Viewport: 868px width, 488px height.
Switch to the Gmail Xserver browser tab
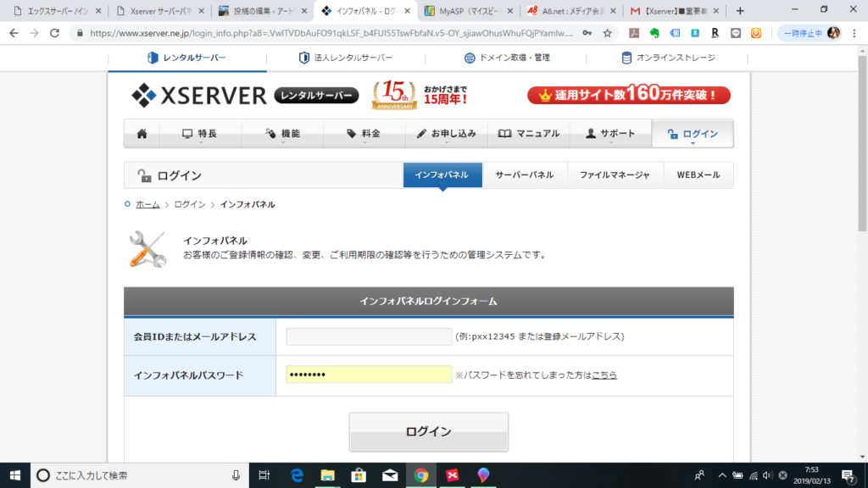coord(674,11)
